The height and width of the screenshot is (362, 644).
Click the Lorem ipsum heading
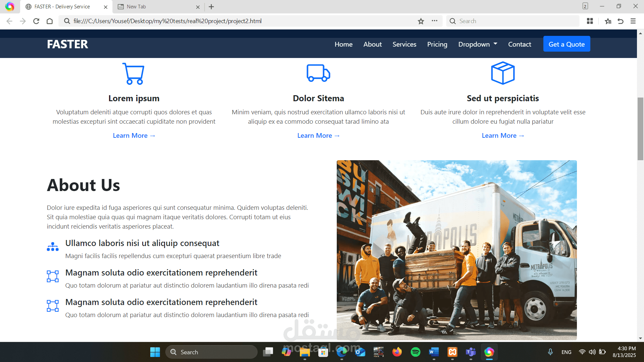[x=134, y=98]
